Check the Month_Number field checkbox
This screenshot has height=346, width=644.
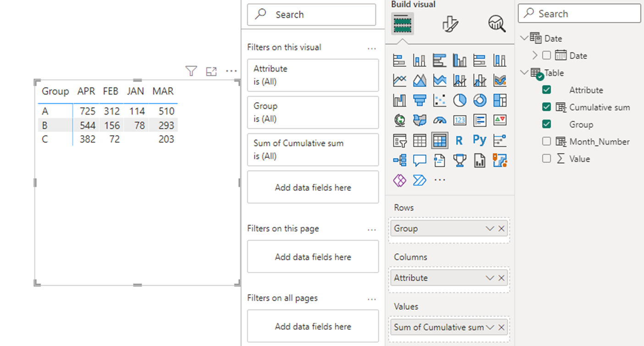coord(546,142)
